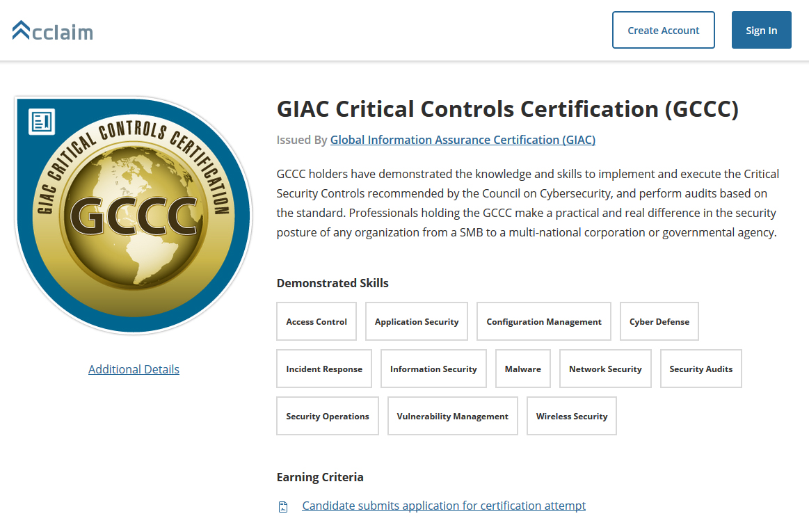Screen dimensions: 809x532
Task: Click the 'Issued By' label
Action: [x=302, y=140]
